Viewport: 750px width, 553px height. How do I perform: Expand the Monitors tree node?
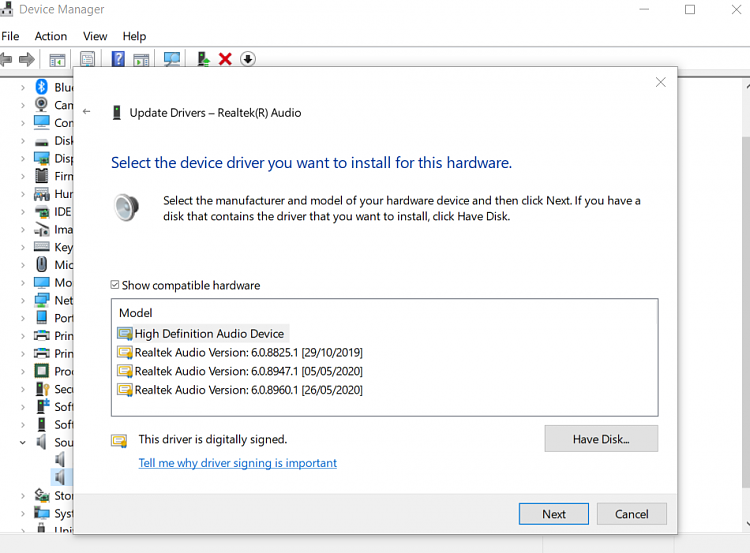(22, 283)
